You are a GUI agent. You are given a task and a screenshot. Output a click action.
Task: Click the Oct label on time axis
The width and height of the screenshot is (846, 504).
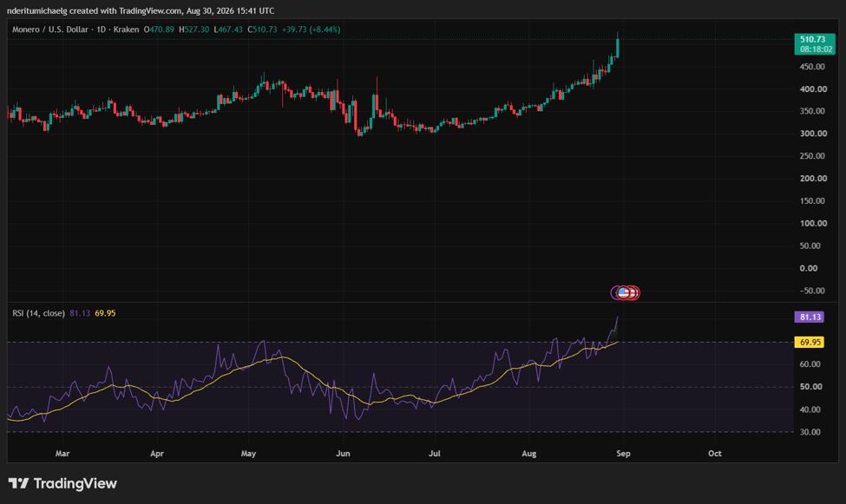(714, 454)
